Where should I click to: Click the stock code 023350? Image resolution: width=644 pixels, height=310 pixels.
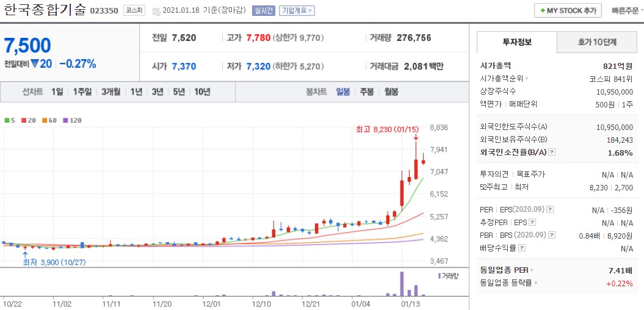105,11
